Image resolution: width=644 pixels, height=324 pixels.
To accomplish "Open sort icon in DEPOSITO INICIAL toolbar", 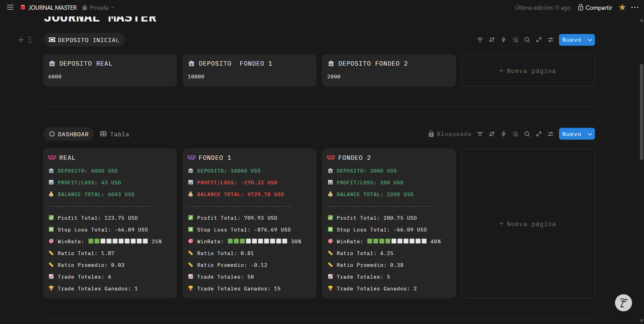I will [492, 40].
